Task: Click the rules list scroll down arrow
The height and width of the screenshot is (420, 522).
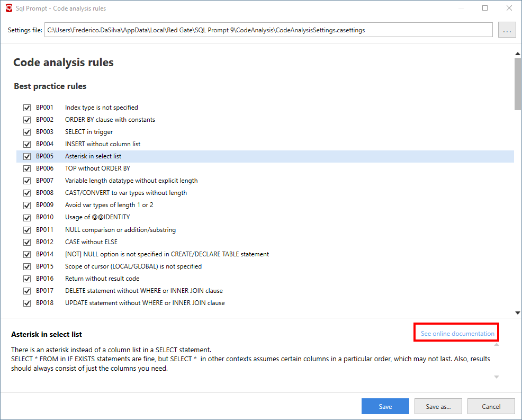Action: pyautogui.click(x=517, y=313)
